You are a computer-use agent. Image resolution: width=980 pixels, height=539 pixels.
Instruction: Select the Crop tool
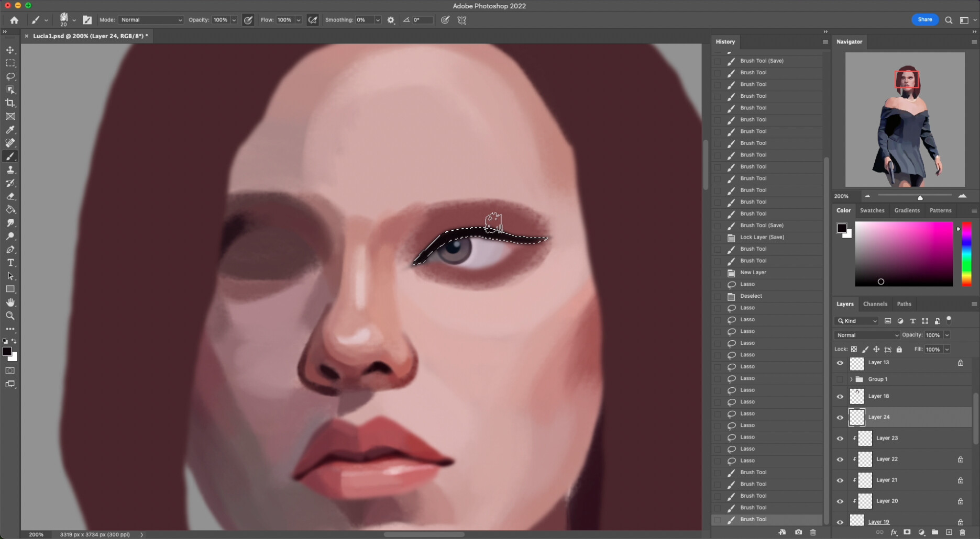pos(10,103)
